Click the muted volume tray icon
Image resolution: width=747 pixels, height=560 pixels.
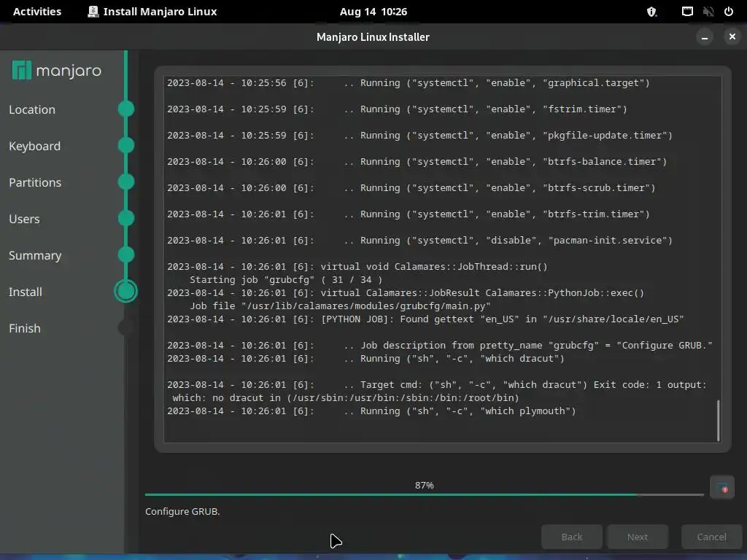(x=708, y=12)
